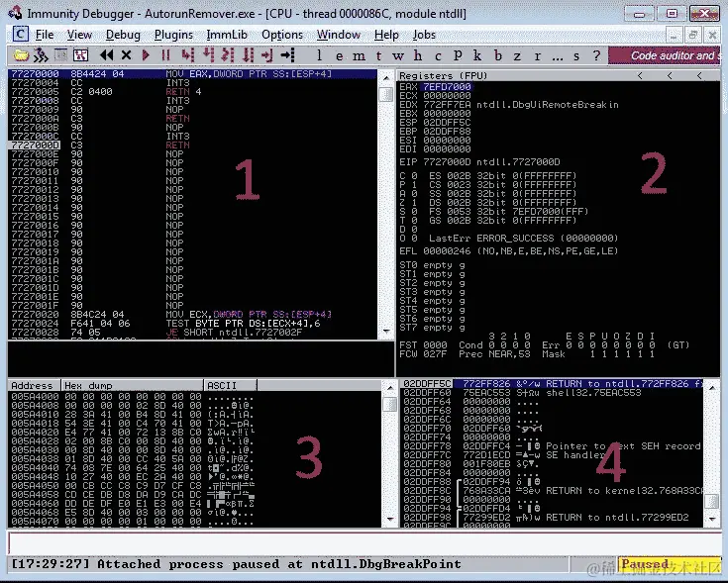728x583 pixels.
Task: Click the ASCII column header
Action: tap(230, 385)
